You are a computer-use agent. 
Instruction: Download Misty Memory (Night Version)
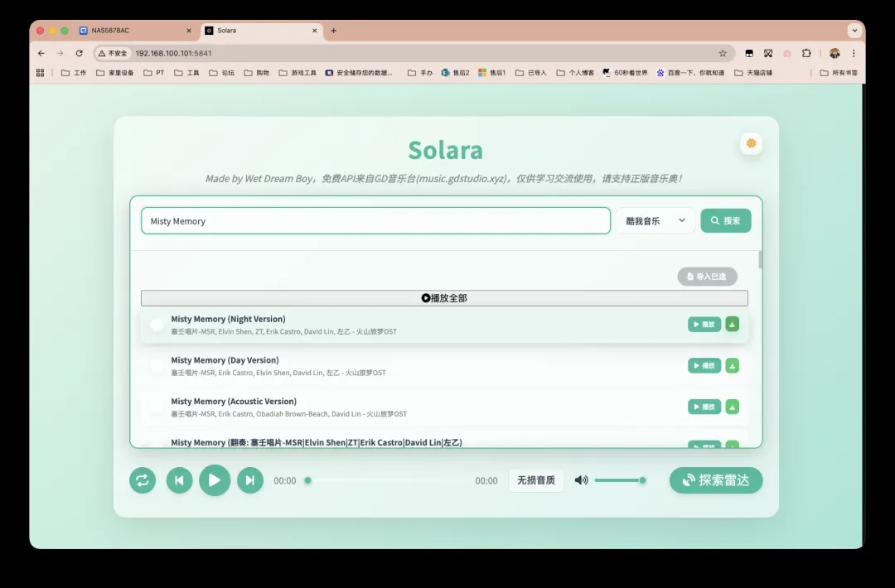732,324
